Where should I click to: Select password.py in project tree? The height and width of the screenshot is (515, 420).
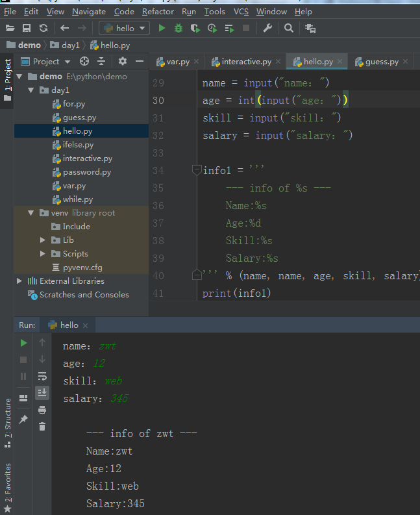[82, 172]
